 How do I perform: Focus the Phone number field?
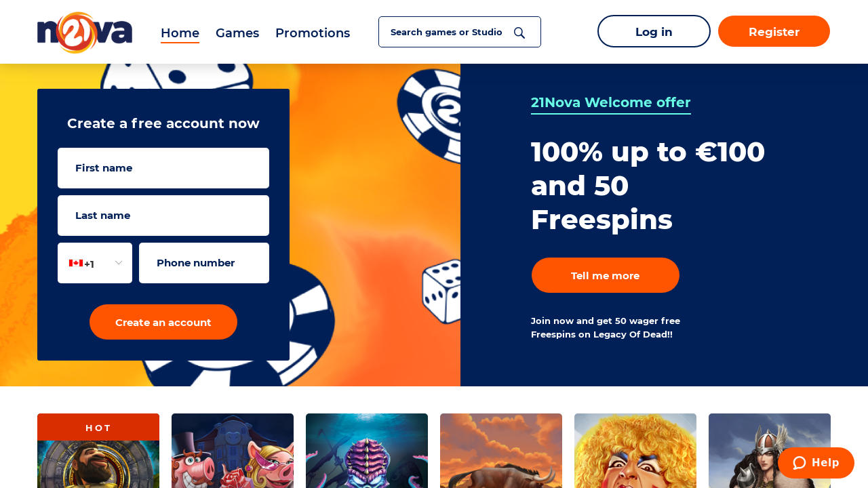204,263
